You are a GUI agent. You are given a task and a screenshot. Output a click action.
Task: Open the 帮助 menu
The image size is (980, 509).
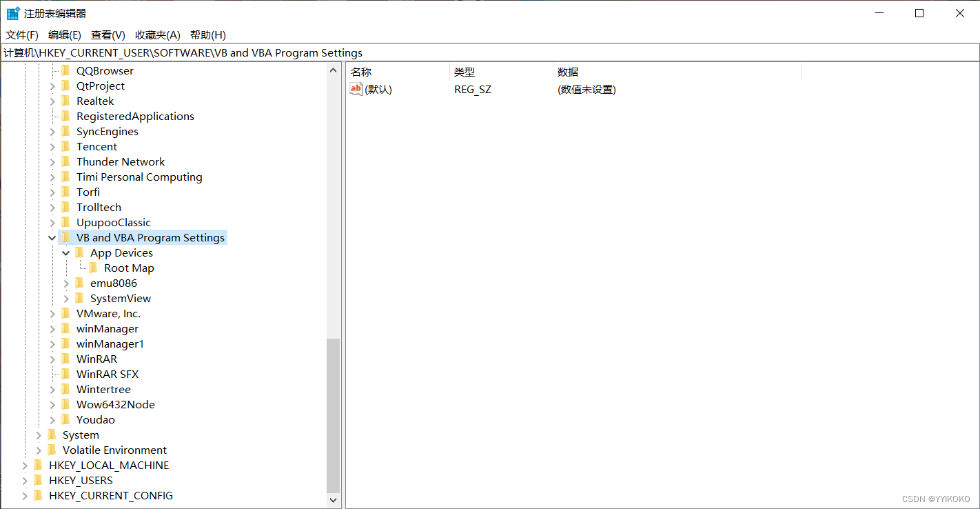(x=207, y=34)
